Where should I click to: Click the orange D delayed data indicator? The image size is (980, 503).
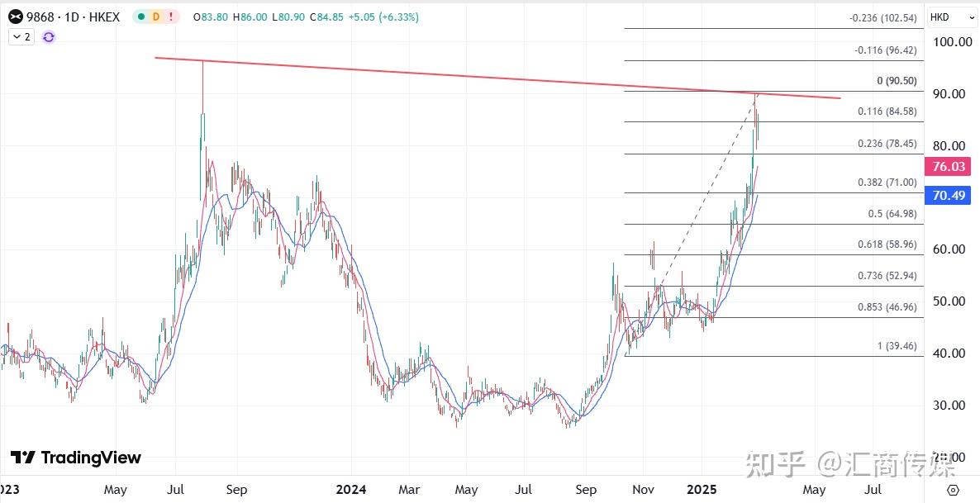click(156, 17)
